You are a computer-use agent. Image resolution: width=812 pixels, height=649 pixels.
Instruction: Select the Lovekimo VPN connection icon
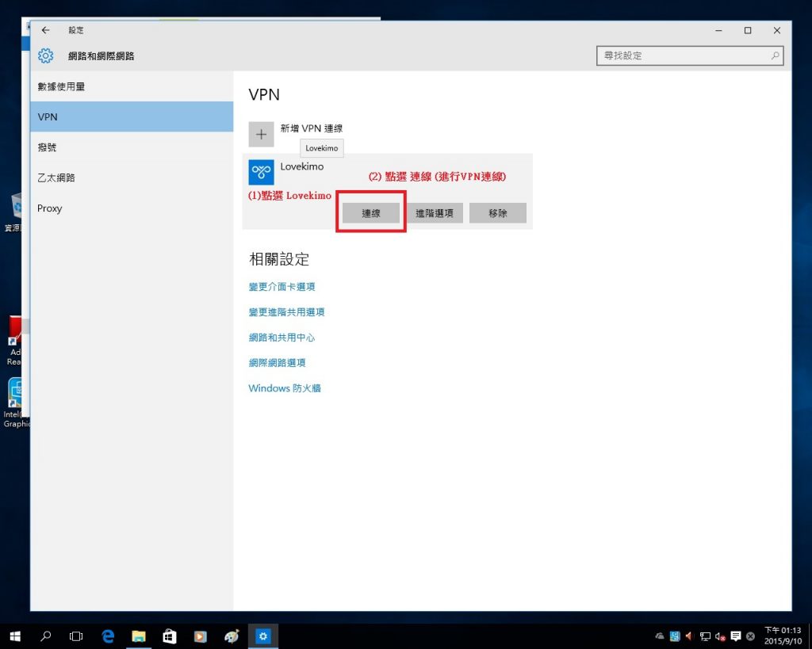tap(261, 171)
